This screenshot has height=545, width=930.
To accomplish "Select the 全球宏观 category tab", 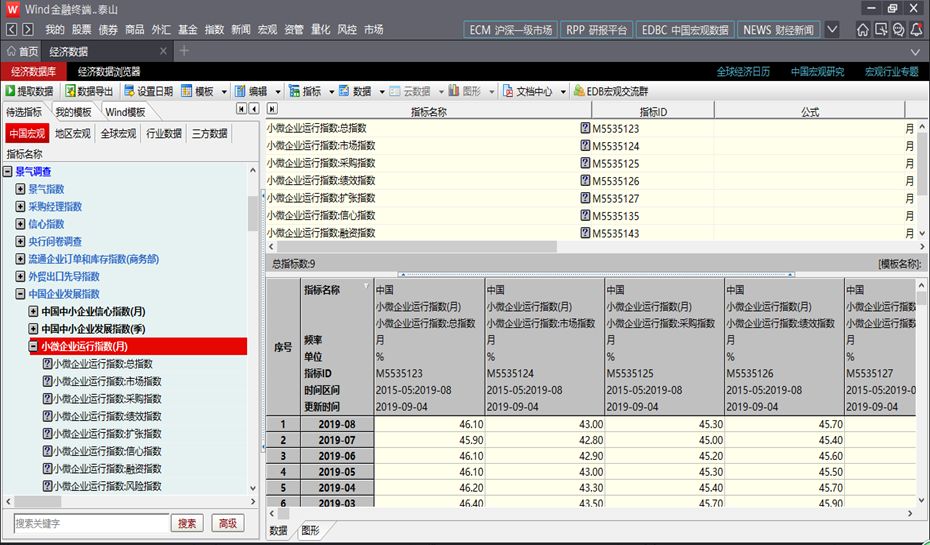I will [x=118, y=133].
